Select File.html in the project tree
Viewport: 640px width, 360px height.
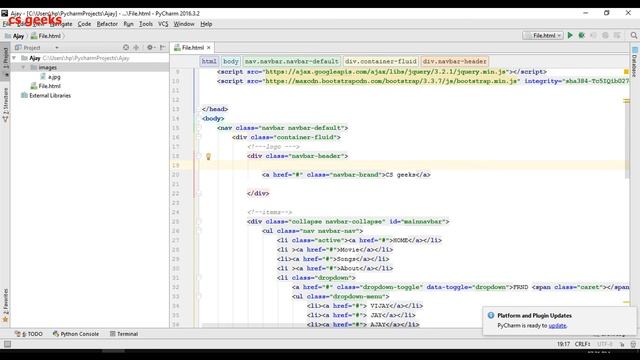[49, 86]
